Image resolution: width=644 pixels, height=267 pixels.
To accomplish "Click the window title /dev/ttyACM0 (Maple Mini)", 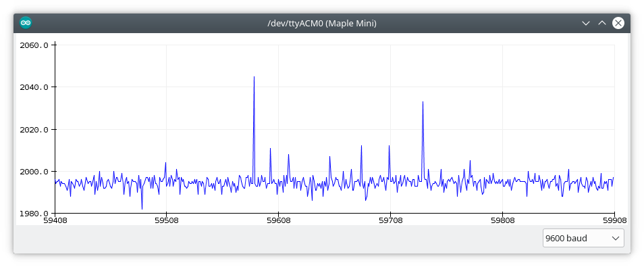I will click(x=322, y=24).
